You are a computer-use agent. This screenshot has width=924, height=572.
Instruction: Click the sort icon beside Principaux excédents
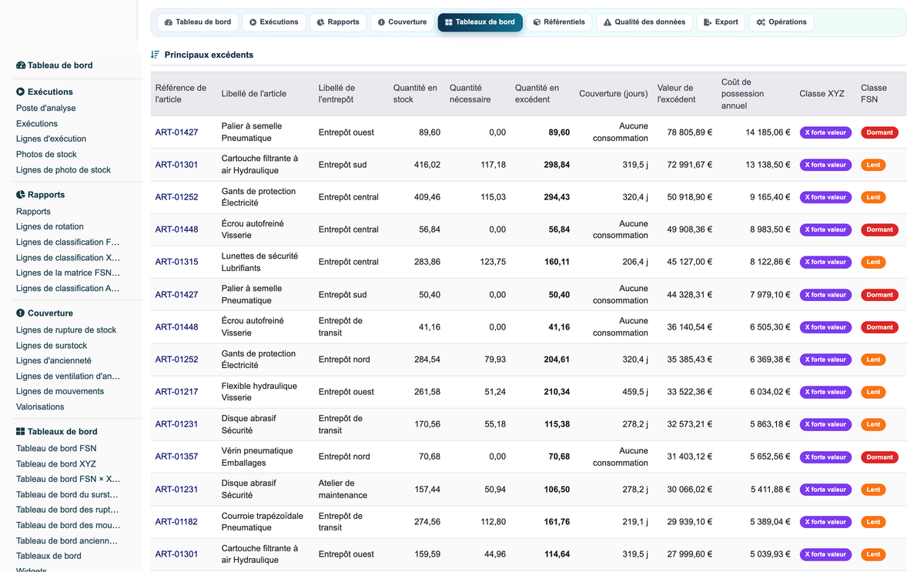tap(156, 55)
